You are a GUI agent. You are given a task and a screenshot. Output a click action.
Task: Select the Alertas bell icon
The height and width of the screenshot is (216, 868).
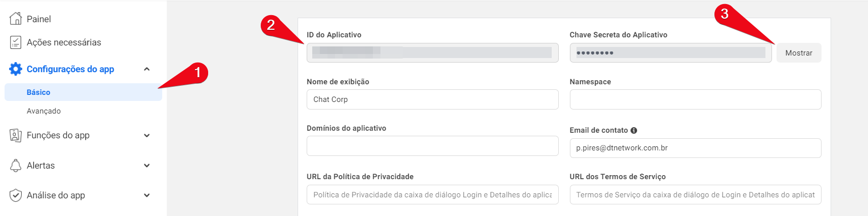(16, 166)
